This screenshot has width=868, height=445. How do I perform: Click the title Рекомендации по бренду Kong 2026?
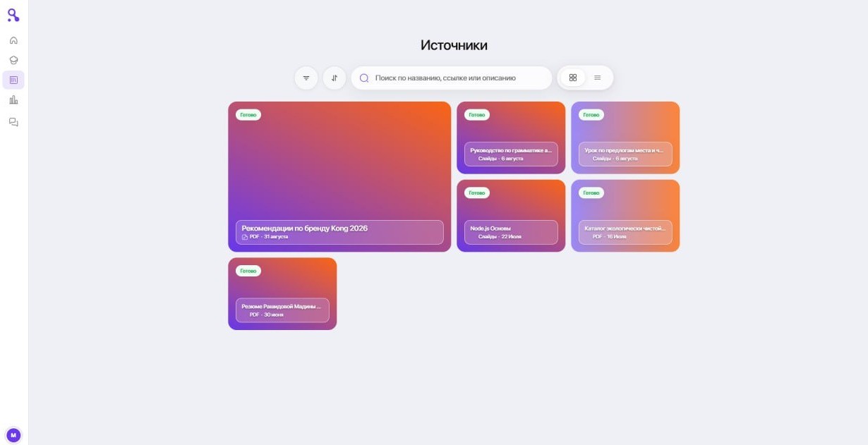(304, 228)
